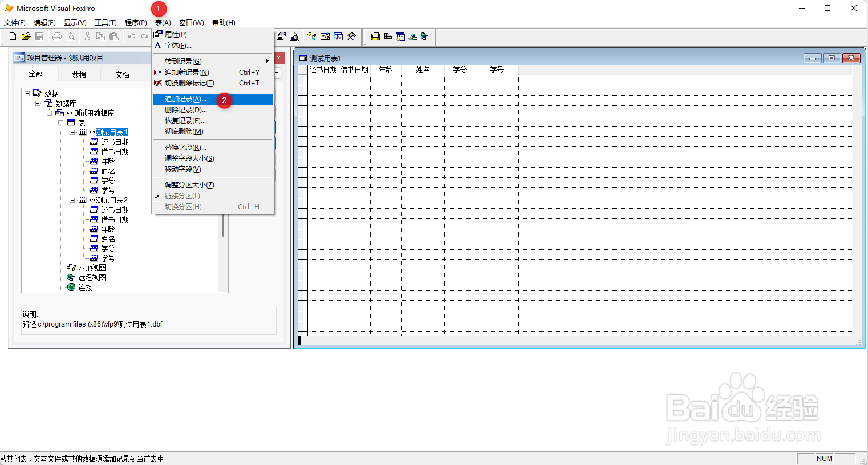The image size is (868, 465).
Task: Click the Copy toolbar icon
Action: (x=100, y=36)
